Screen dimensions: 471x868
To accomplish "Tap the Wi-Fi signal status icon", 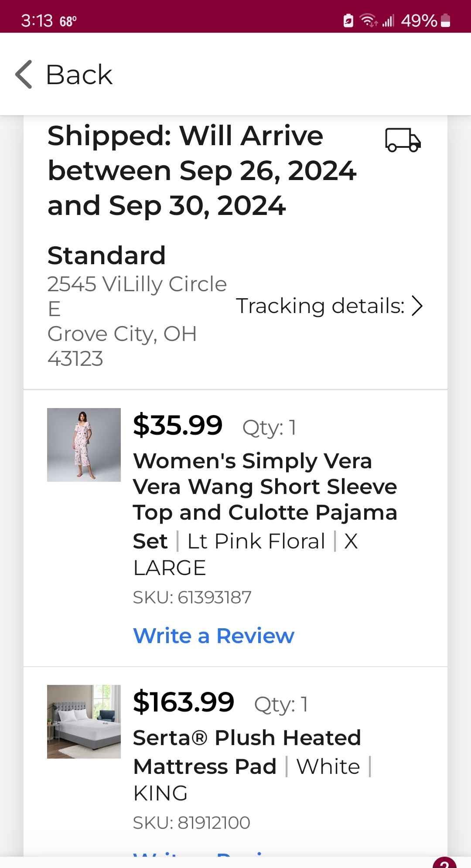I will 369,20.
